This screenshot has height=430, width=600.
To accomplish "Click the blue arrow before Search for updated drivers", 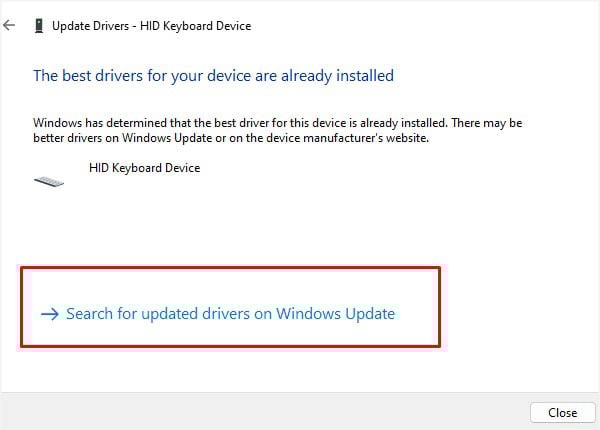I will [x=50, y=314].
